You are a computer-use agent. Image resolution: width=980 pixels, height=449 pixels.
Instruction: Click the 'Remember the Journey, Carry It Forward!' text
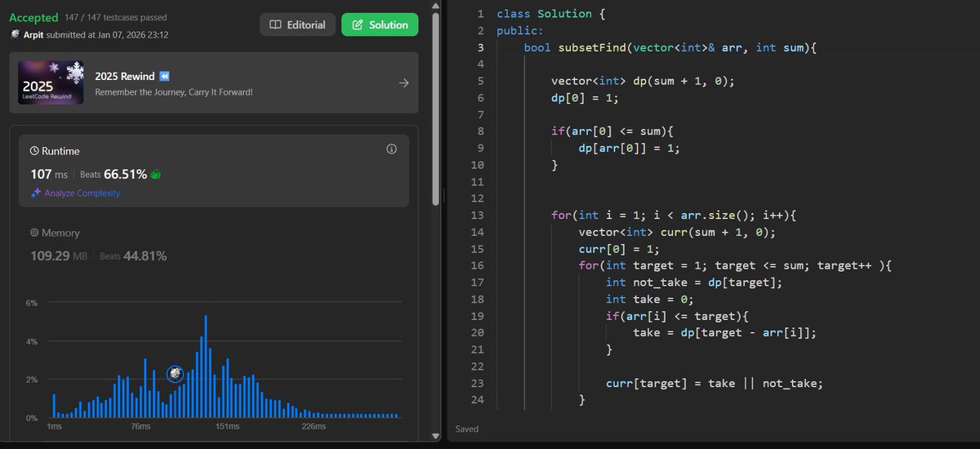tap(174, 91)
